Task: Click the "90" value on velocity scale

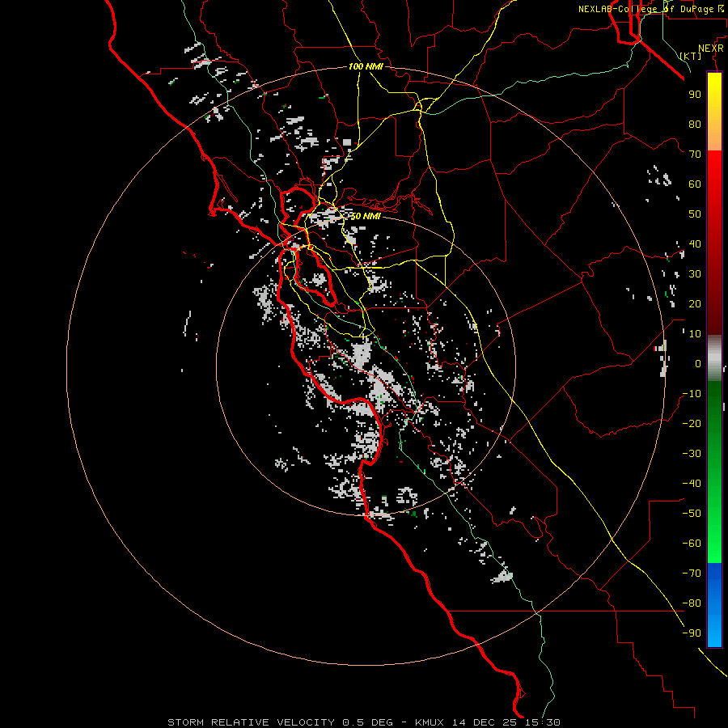Action: tap(695, 95)
